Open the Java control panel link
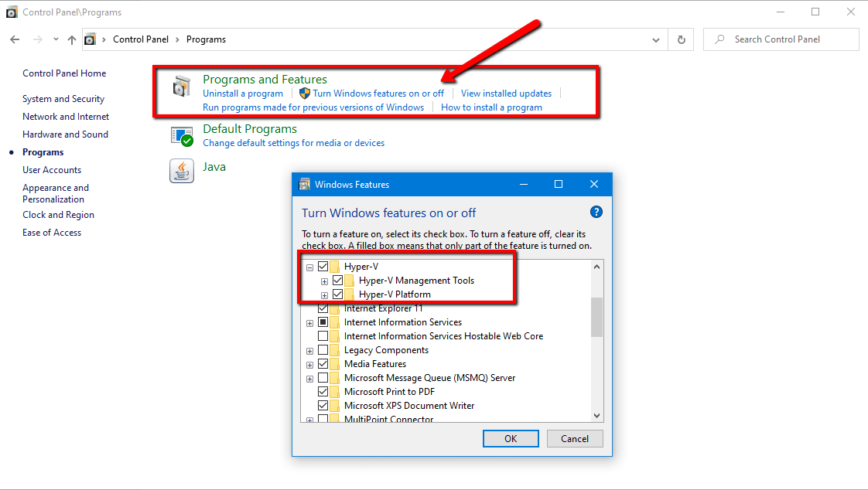Image resolution: width=868 pixels, height=490 pixels. tap(214, 167)
